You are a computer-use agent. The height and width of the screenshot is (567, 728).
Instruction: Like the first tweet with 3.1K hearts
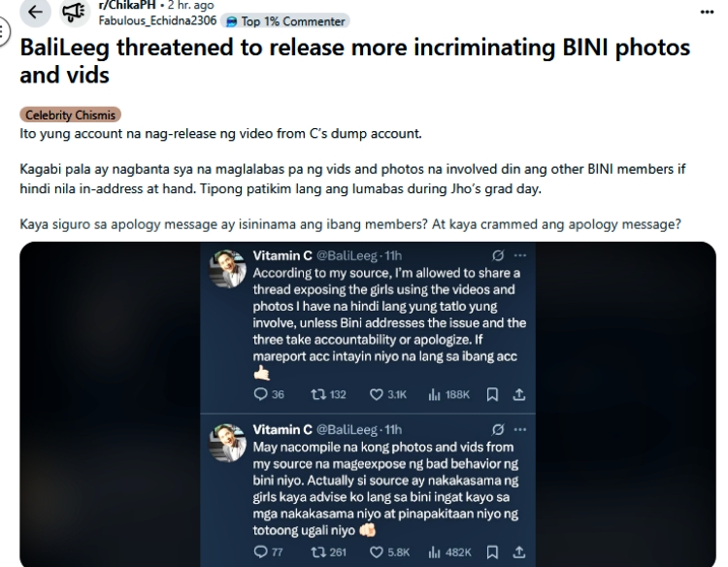coord(376,395)
